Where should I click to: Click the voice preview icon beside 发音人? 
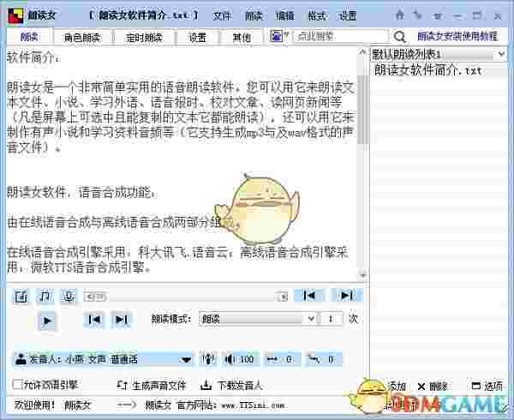click(x=208, y=360)
